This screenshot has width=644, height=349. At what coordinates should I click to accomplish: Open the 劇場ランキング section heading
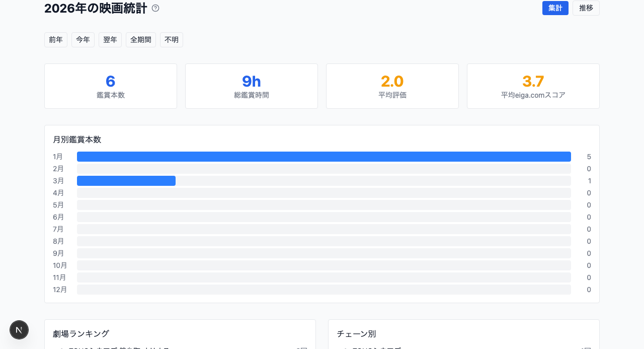(x=81, y=333)
